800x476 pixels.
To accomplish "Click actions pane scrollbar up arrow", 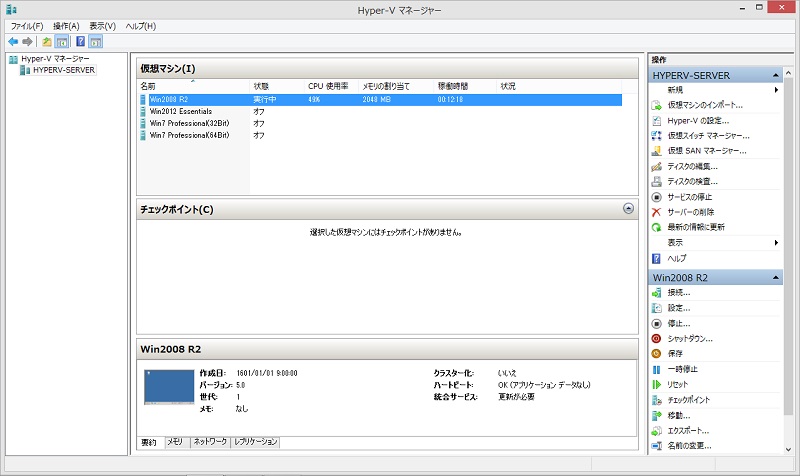I will click(x=788, y=73).
